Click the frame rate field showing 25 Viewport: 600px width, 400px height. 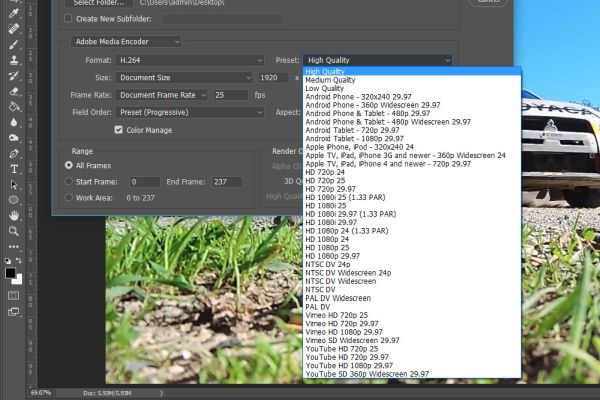point(231,95)
